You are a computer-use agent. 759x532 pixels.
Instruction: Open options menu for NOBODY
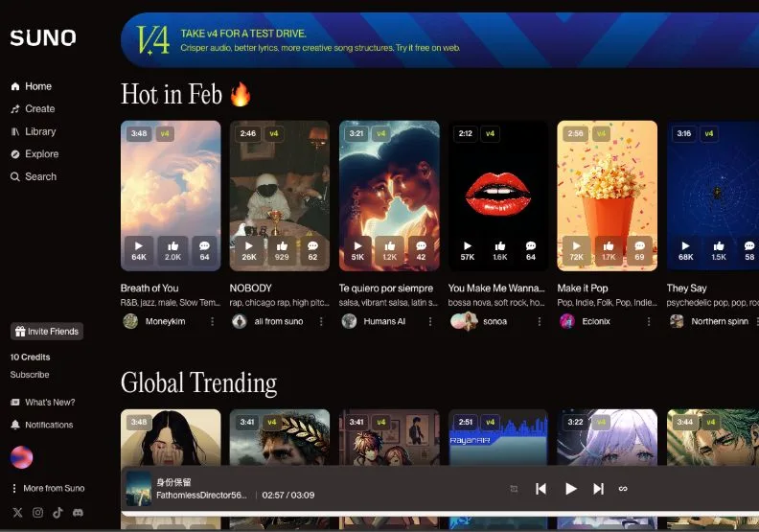pyautogui.click(x=321, y=321)
